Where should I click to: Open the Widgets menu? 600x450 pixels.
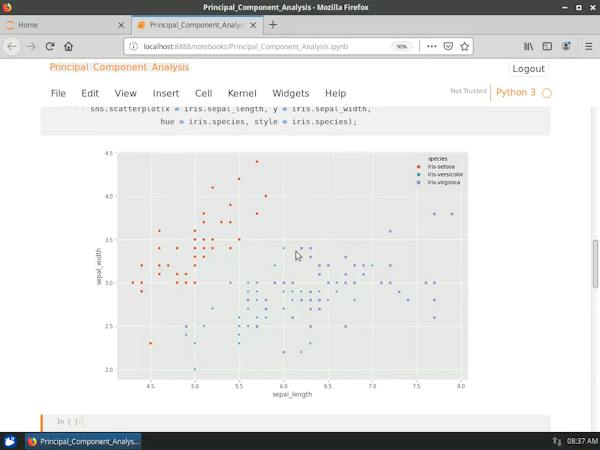[x=290, y=93]
